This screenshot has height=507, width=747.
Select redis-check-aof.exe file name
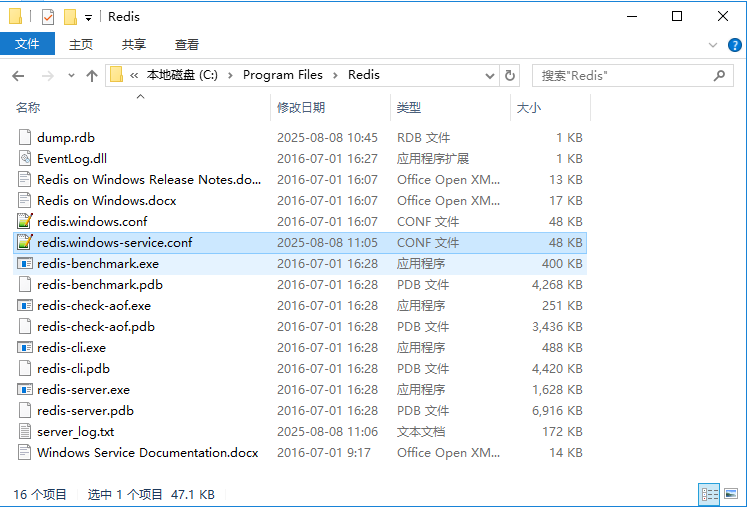[94, 305]
